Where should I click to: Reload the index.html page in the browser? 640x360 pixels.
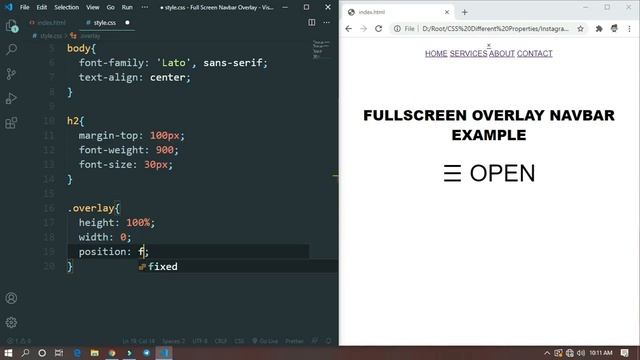tap(379, 29)
